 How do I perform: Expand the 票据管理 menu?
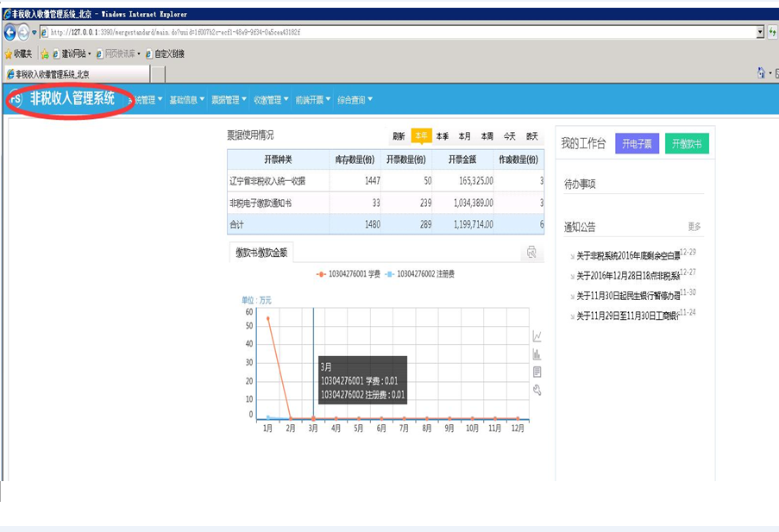pos(229,100)
